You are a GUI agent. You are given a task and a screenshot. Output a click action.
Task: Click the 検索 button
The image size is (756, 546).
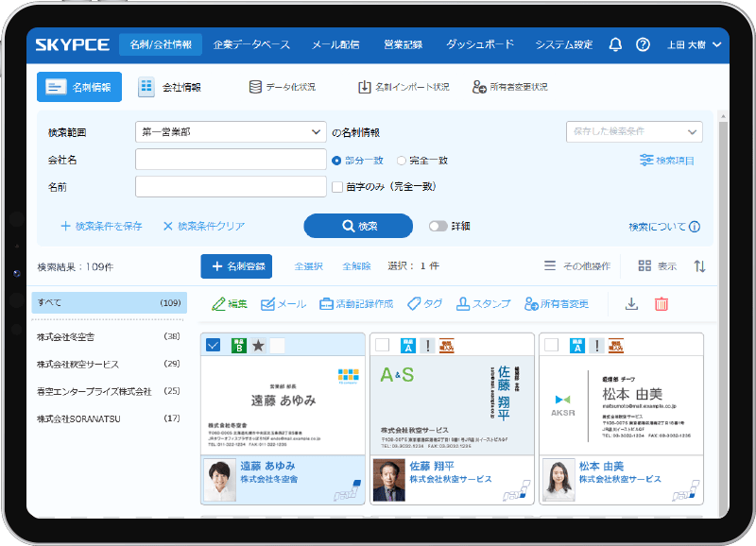(x=358, y=226)
